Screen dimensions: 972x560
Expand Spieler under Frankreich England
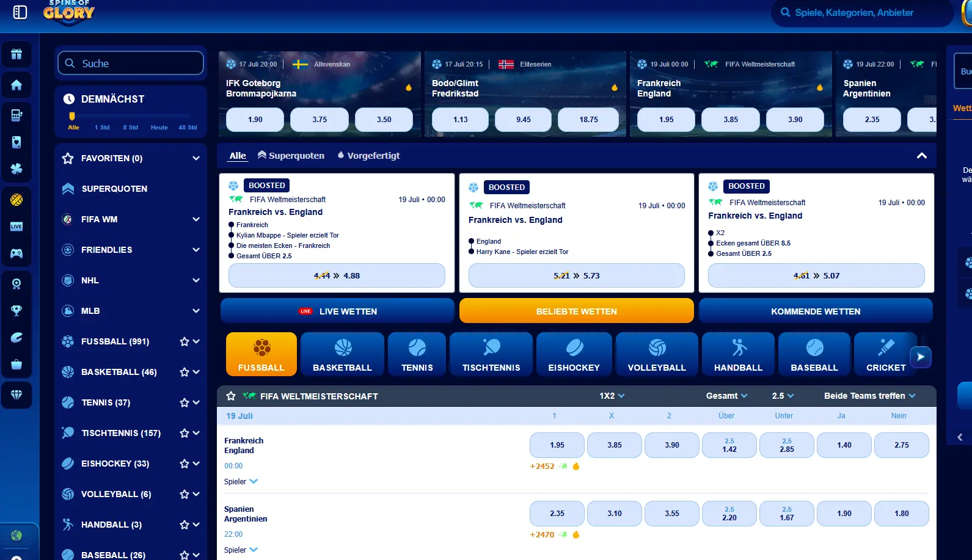point(241,482)
